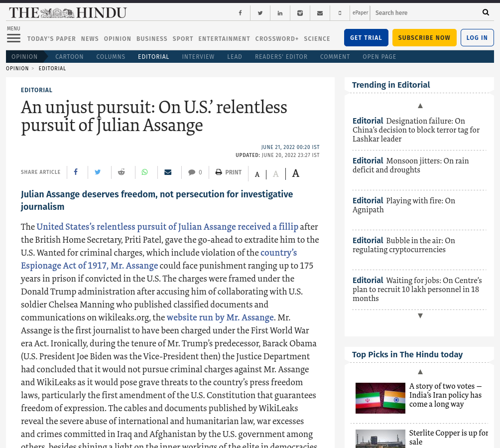Share article on Twitter

click(98, 172)
